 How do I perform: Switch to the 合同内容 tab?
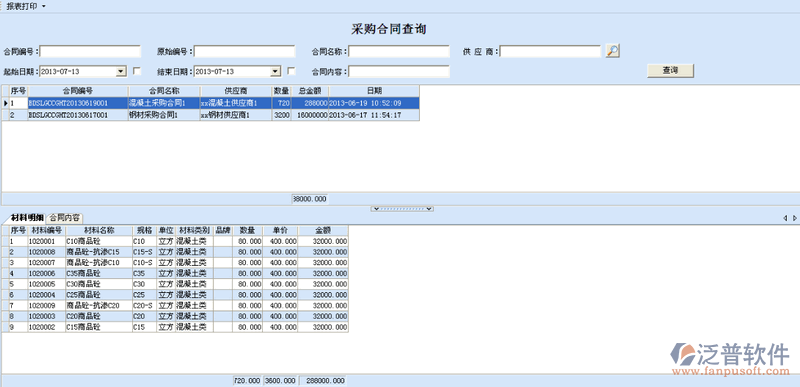tap(64, 218)
